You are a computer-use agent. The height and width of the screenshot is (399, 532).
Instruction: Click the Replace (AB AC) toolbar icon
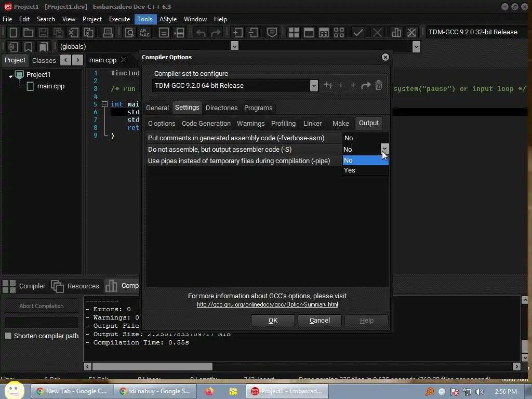click(145, 32)
